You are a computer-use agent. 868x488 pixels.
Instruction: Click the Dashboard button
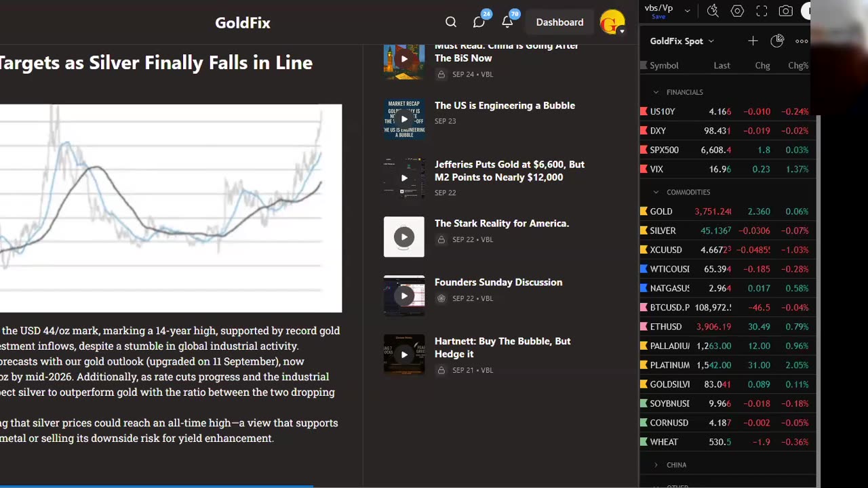tap(559, 22)
